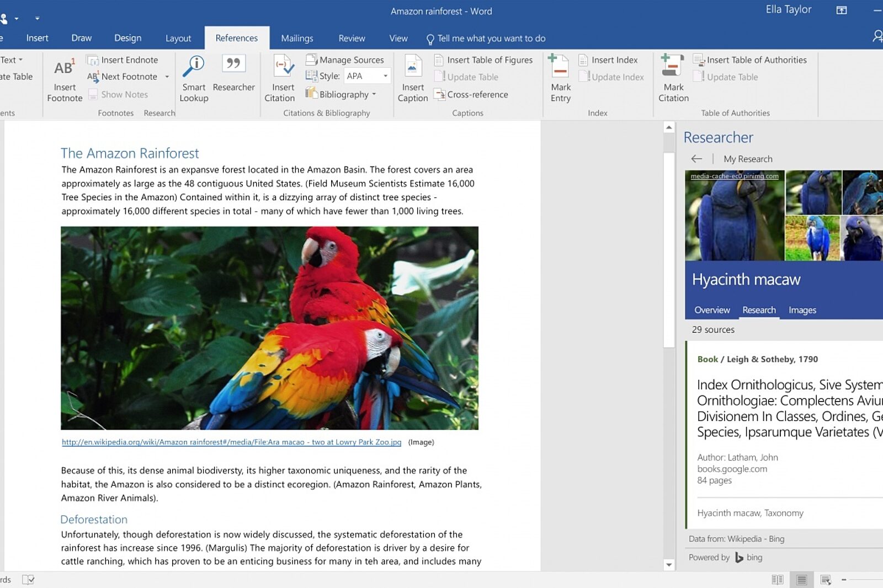883x588 pixels.
Task: Go back in the Researcher pane
Action: pos(696,159)
